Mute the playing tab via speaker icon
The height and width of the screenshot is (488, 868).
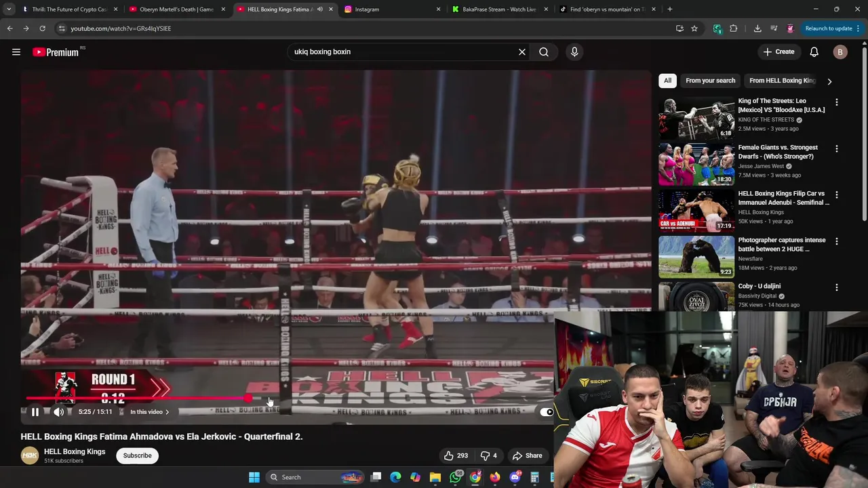pos(320,9)
